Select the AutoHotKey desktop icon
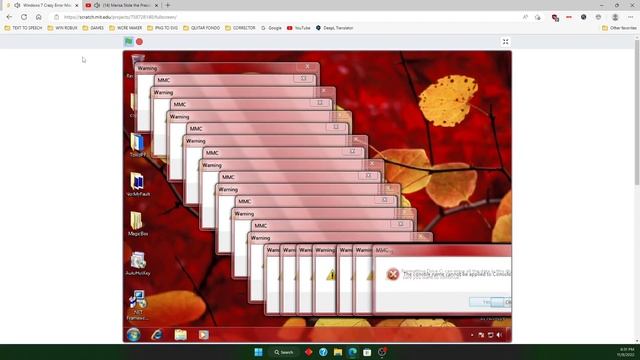This screenshot has width=640, height=360. pos(138,263)
